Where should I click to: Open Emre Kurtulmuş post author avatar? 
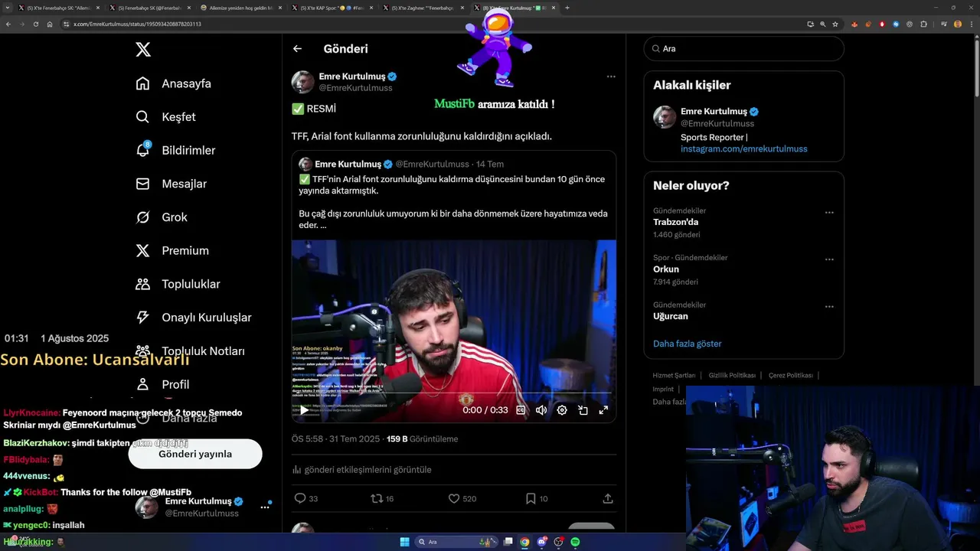(x=303, y=82)
